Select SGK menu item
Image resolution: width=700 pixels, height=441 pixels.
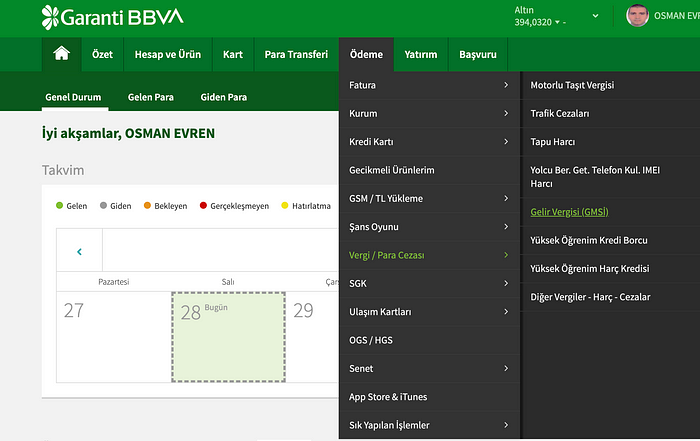coord(429,283)
